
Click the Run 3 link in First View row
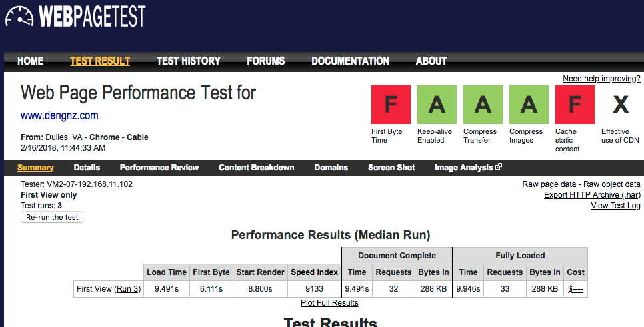(x=128, y=289)
